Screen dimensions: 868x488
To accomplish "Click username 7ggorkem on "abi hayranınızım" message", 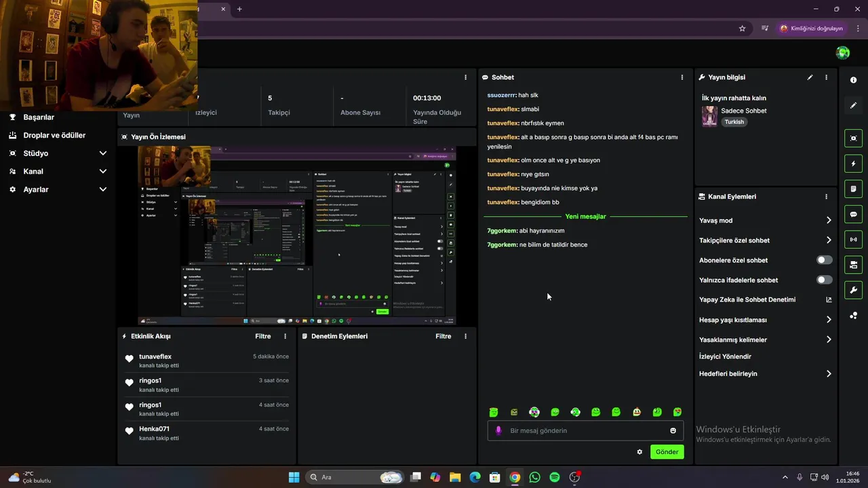I will pos(502,230).
